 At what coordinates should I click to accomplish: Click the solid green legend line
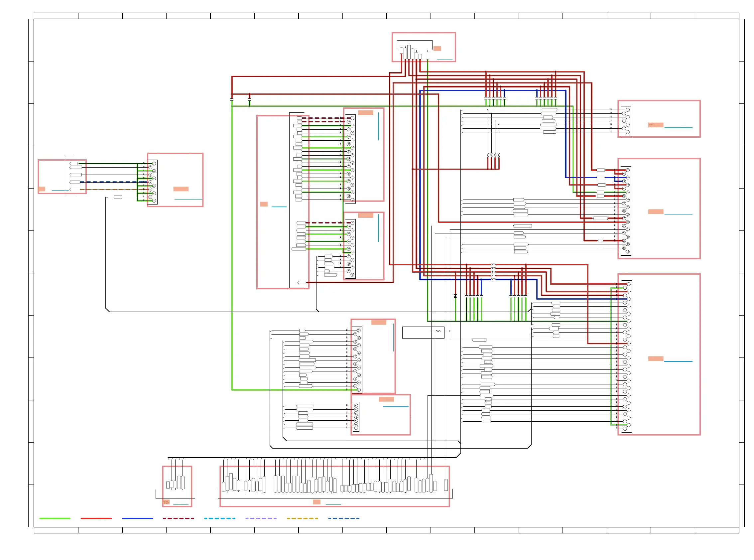55,518
